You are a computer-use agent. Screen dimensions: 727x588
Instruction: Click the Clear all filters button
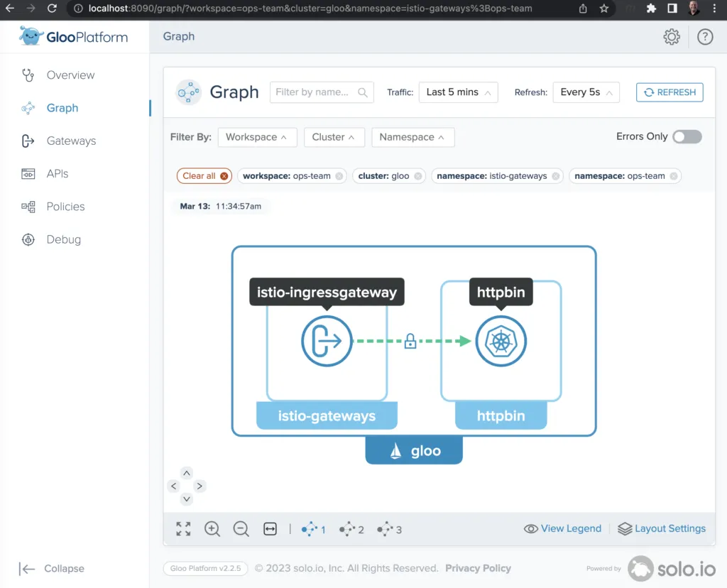204,176
